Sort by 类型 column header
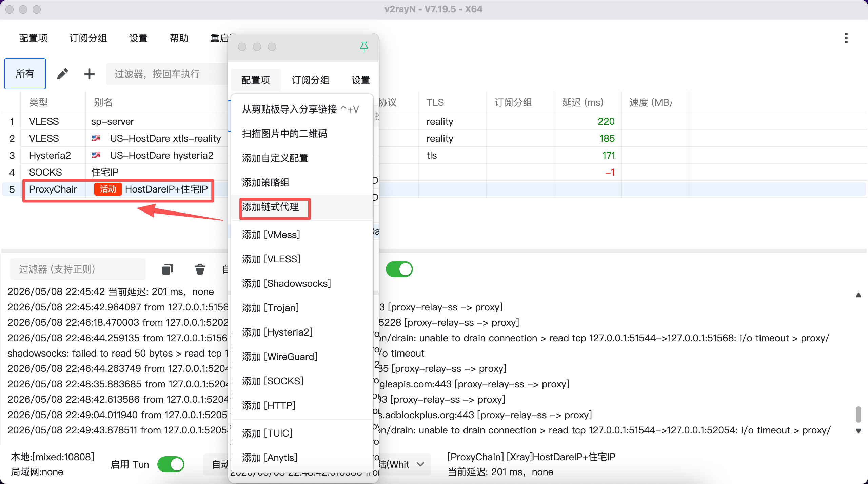 click(53, 102)
